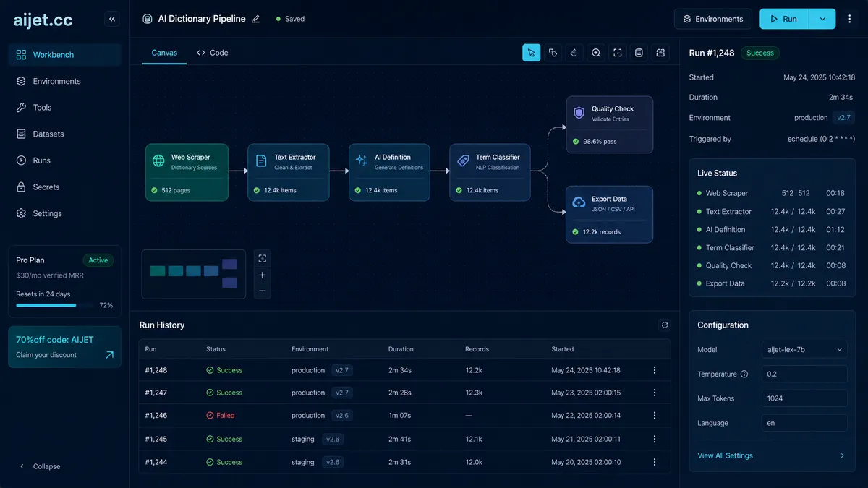The width and height of the screenshot is (868, 488).
Task: Click the pipeline icon beside the title
Action: (x=148, y=19)
